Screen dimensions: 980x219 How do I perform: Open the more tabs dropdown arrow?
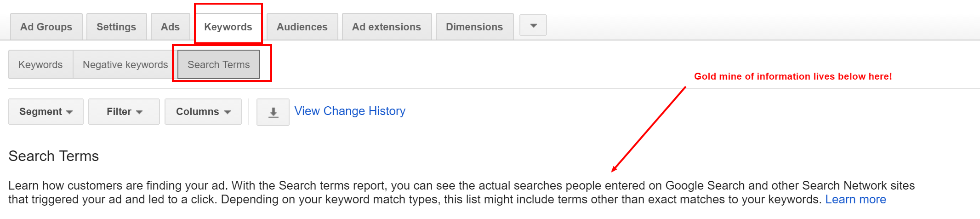[x=533, y=25]
